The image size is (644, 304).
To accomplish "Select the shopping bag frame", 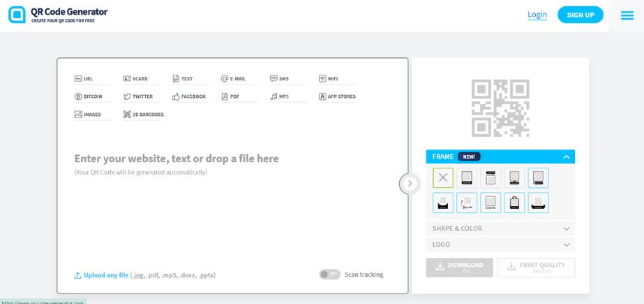I will (514, 203).
